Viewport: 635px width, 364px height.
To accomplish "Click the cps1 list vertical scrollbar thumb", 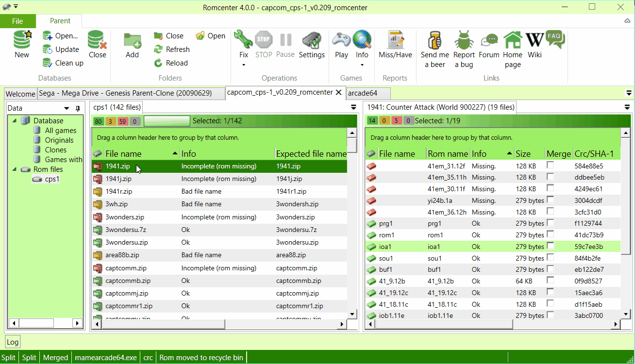I will (352, 146).
